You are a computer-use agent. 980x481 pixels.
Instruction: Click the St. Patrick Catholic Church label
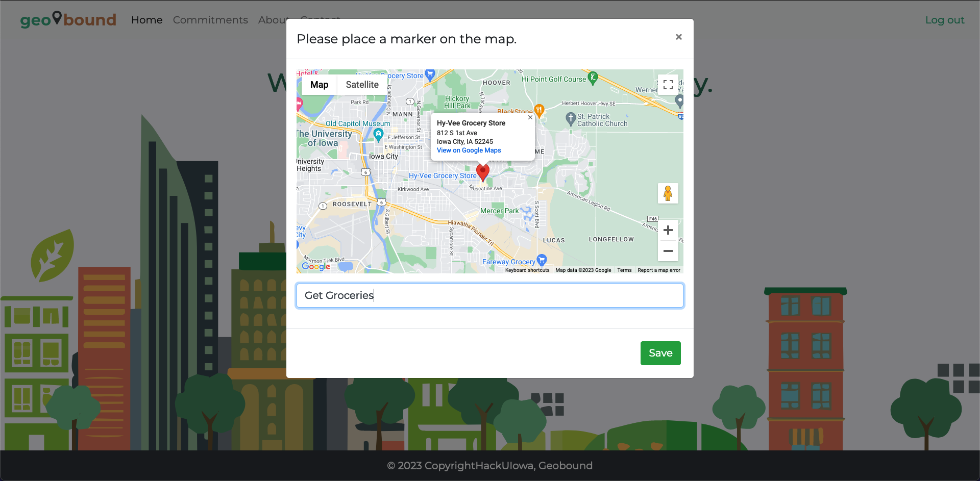coord(602,120)
